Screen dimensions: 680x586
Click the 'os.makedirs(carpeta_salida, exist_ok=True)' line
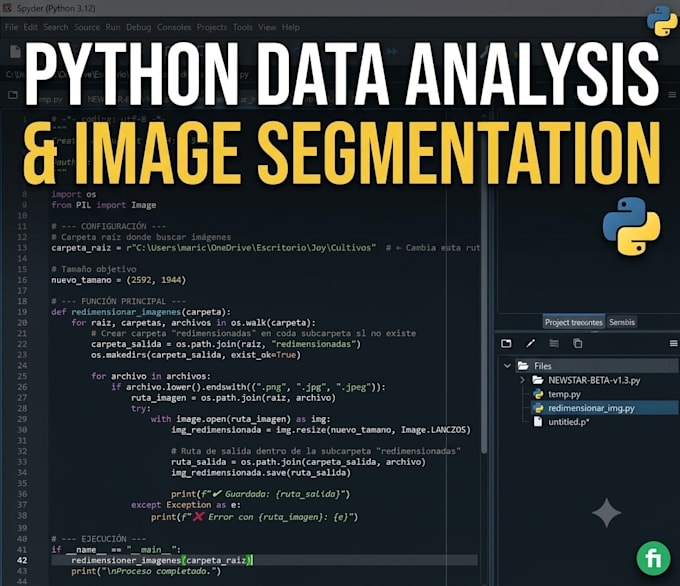(196, 355)
